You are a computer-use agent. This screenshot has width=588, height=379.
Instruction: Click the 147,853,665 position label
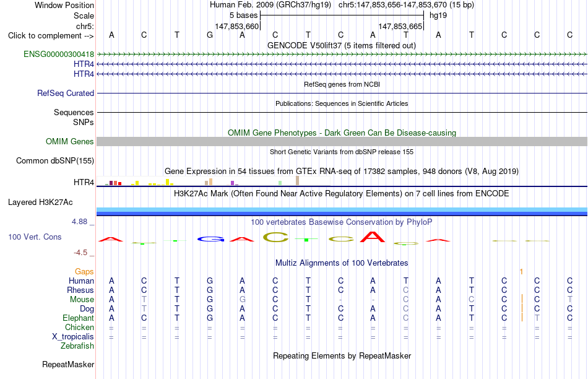(400, 26)
